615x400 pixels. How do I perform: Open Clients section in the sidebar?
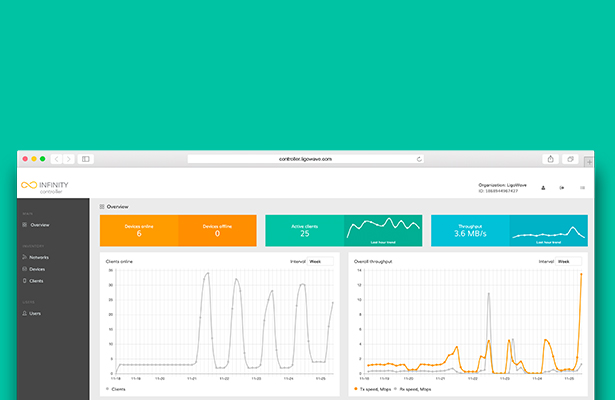pos(36,281)
